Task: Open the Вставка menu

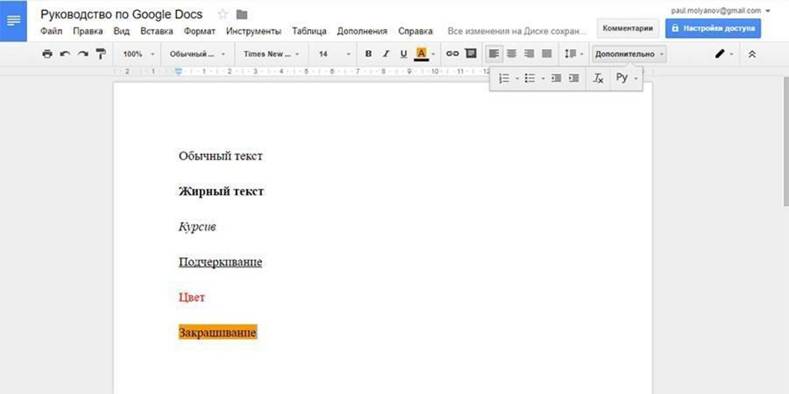Action: coord(156,31)
